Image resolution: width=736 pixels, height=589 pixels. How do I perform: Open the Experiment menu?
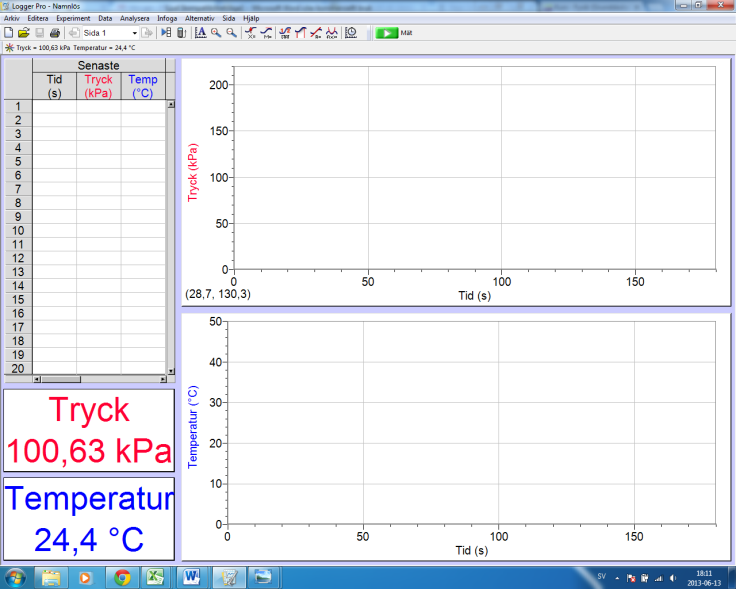(73, 18)
